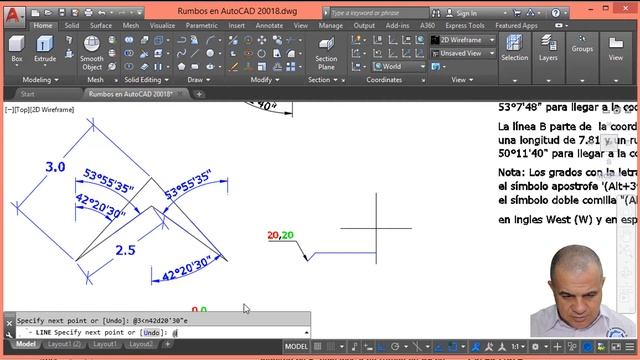Expand the Modify panel
The height and width of the screenshot is (360, 640).
265,80
